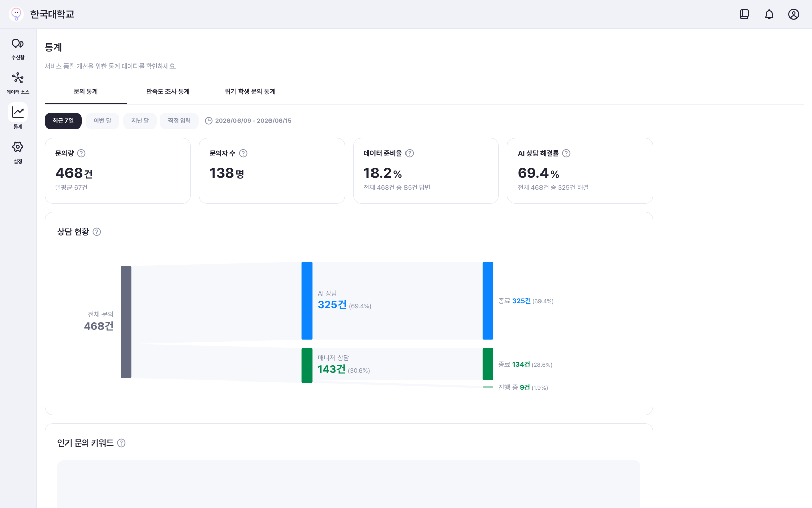The width and height of the screenshot is (812, 508).
Task: Open the user profile icon
Action: click(x=794, y=14)
